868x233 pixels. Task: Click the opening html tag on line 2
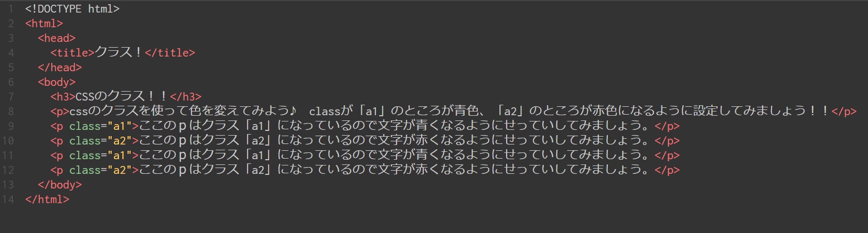[44, 24]
